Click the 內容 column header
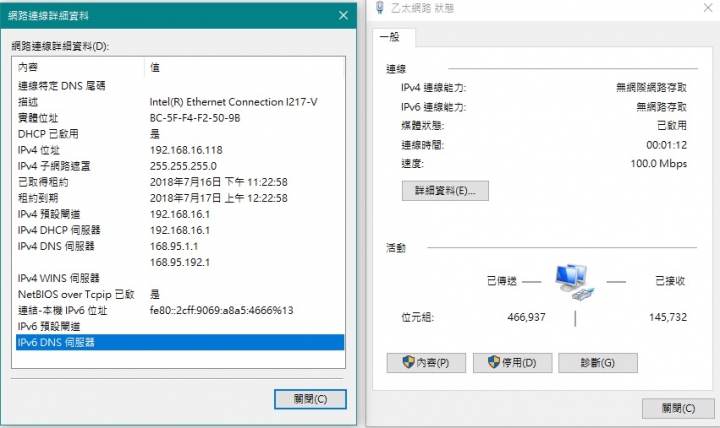The height and width of the screenshot is (428, 720). 80,68
